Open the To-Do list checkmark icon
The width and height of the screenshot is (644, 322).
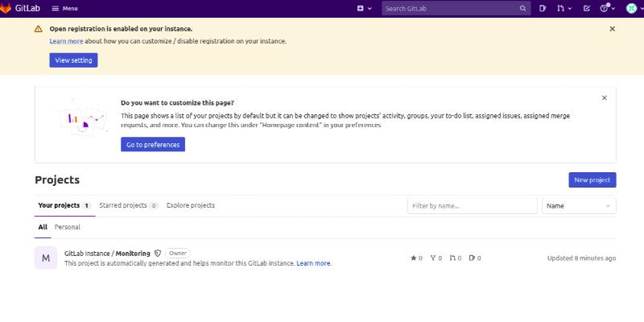586,8
